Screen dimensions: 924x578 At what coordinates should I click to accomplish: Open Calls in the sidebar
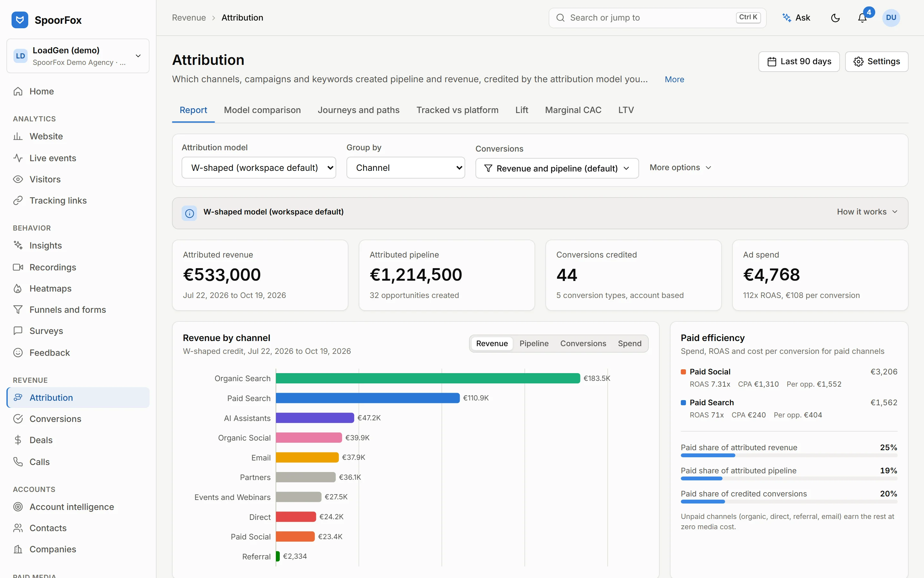[x=78, y=462]
